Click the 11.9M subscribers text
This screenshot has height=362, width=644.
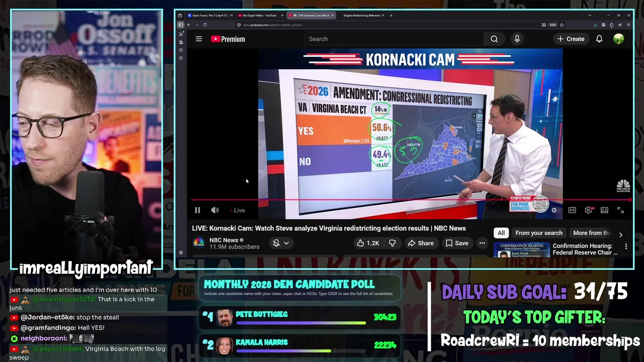point(234,247)
